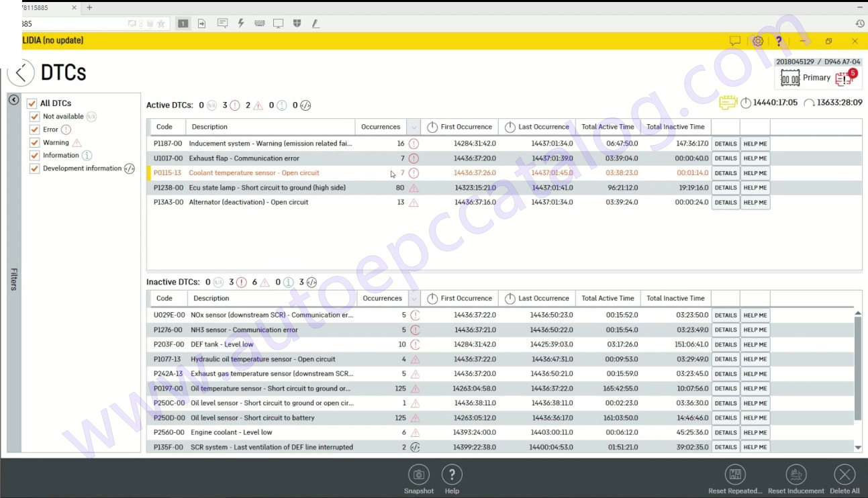
Task: Sort Inactive DTCs by Total Active Time
Action: [608, 299]
